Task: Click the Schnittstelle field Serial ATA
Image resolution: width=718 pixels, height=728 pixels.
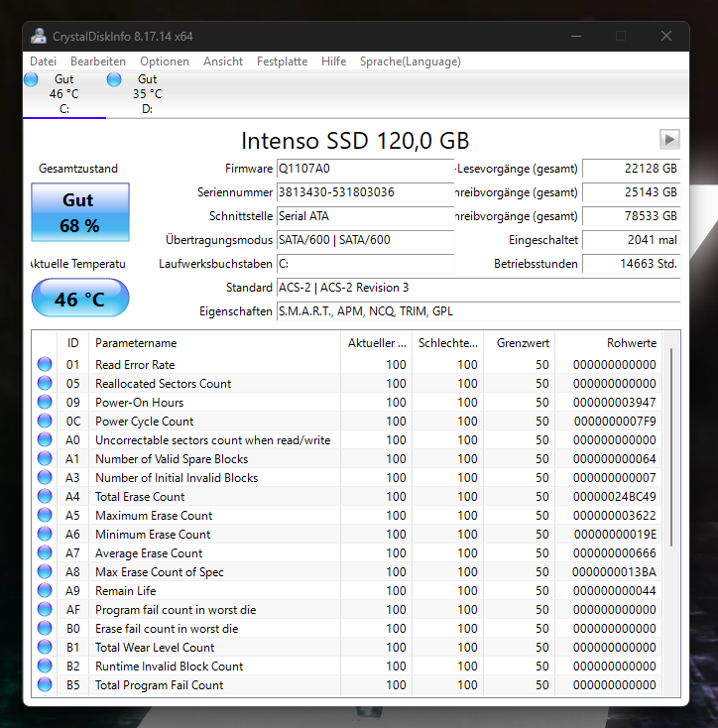Action: [365, 216]
